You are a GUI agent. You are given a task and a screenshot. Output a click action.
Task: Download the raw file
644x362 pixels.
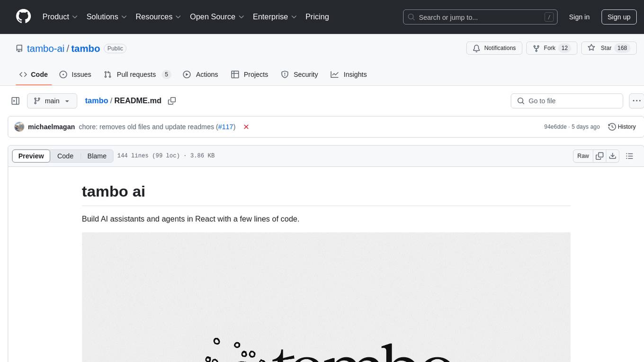613,156
